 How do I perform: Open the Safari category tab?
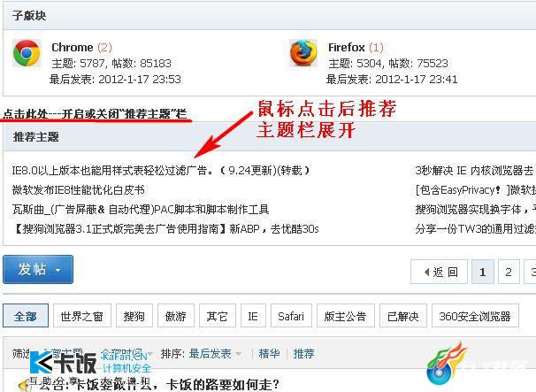click(x=291, y=316)
